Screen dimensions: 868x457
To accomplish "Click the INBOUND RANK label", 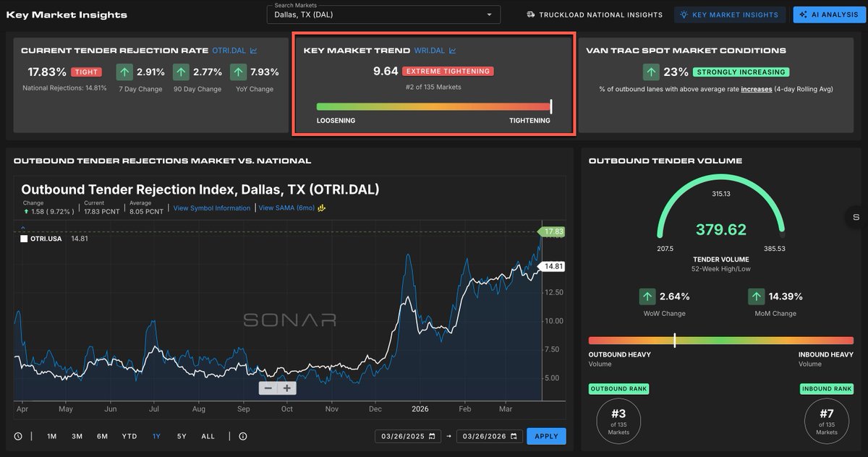I will point(826,389).
